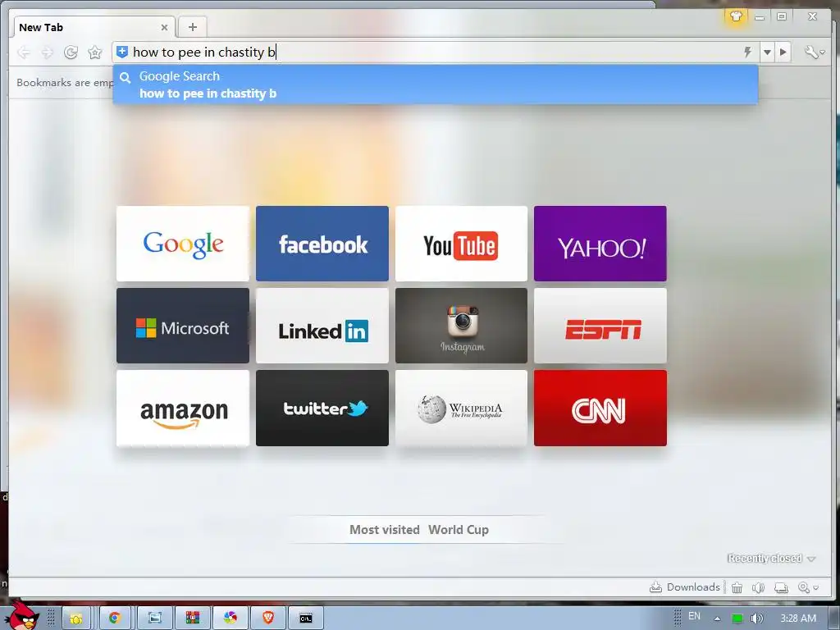The width and height of the screenshot is (840, 630).
Task: Open WinRAR from the taskbar
Action: tap(193, 619)
